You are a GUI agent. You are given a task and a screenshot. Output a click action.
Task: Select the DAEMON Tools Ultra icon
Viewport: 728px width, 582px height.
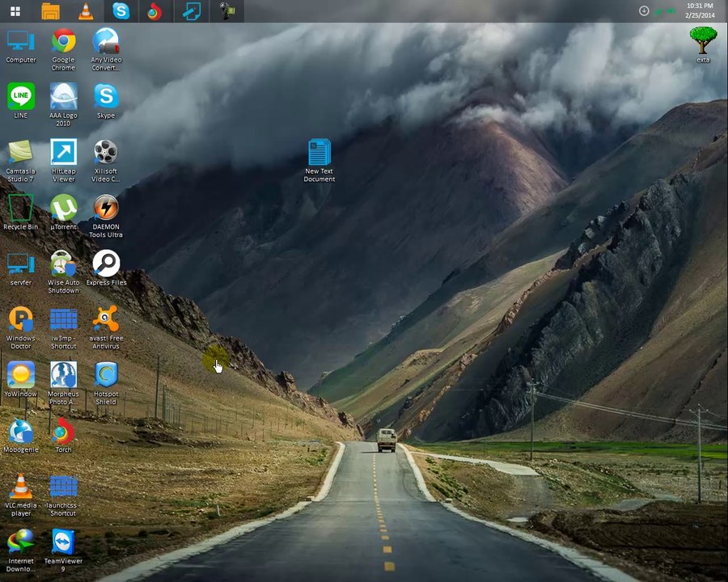(x=106, y=216)
